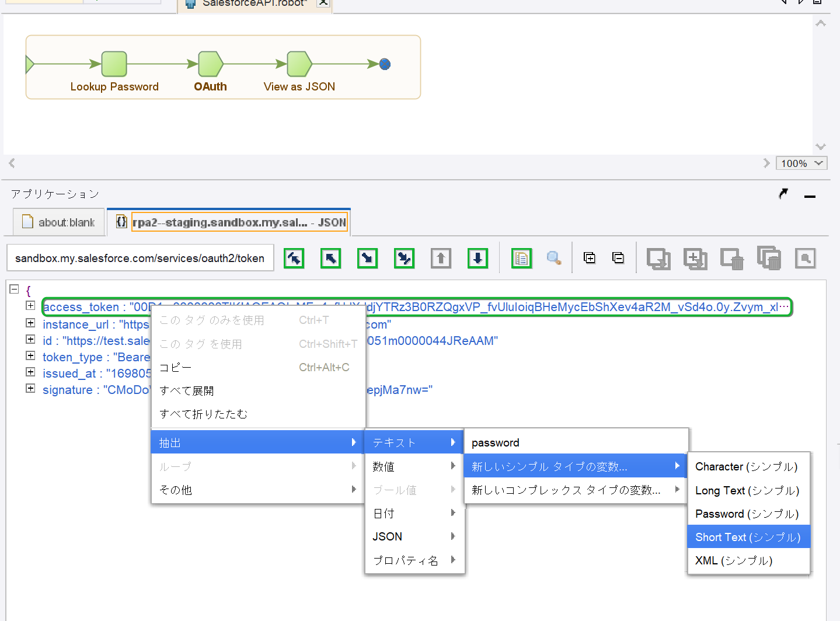
Task: Switch to the rpa2--staging.sandbox JSON tab
Action: [x=229, y=222]
